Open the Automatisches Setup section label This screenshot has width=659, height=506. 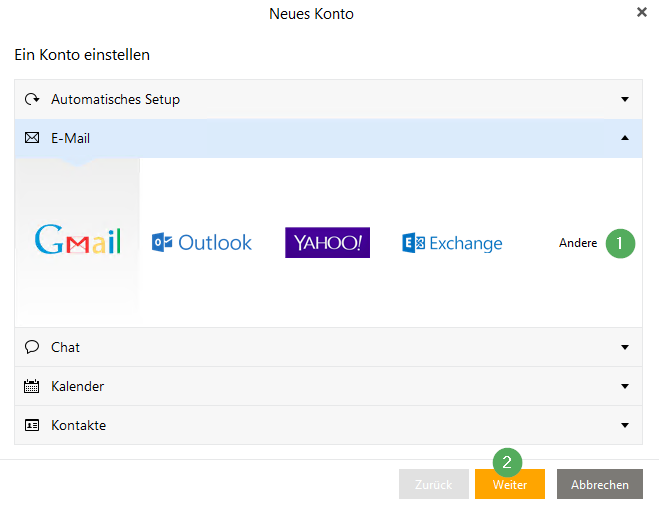[116, 99]
